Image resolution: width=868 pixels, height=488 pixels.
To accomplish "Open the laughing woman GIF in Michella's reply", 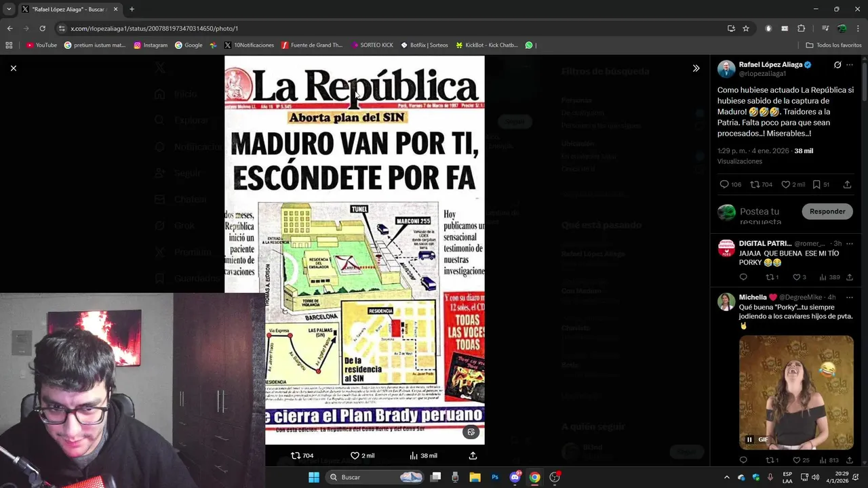I will click(x=796, y=392).
